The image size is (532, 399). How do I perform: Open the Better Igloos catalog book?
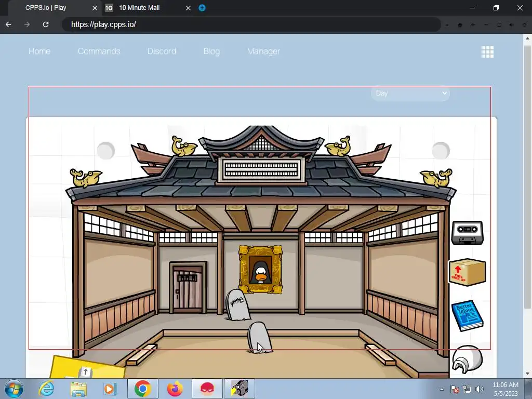[467, 315]
